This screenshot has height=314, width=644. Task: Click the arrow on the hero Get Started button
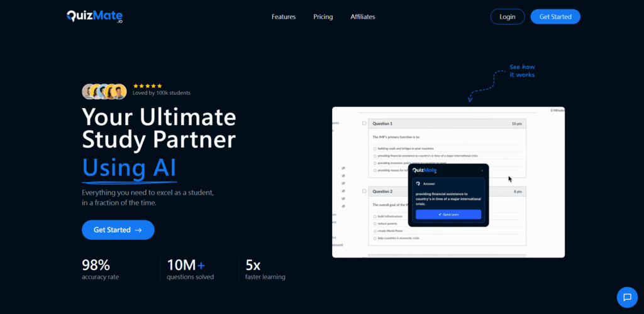click(138, 230)
